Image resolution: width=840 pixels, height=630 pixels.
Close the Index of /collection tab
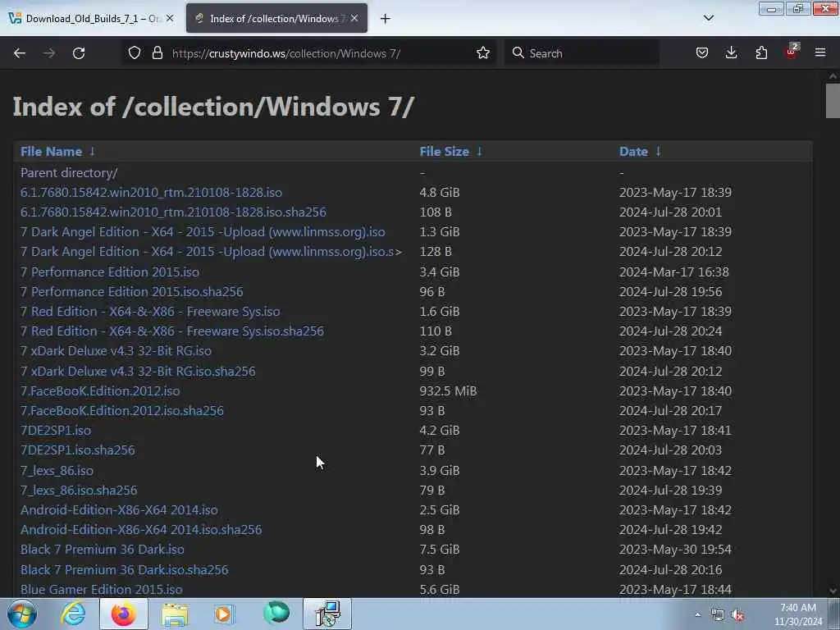[354, 18]
